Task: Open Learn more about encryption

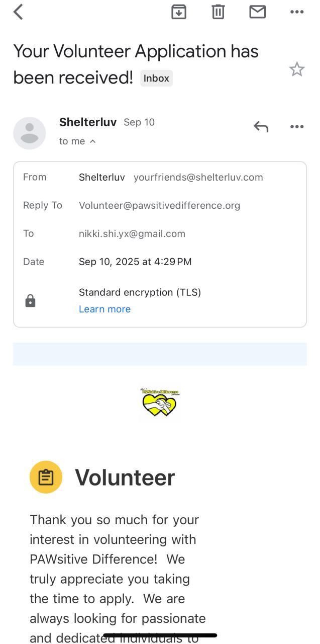Action: (x=104, y=309)
